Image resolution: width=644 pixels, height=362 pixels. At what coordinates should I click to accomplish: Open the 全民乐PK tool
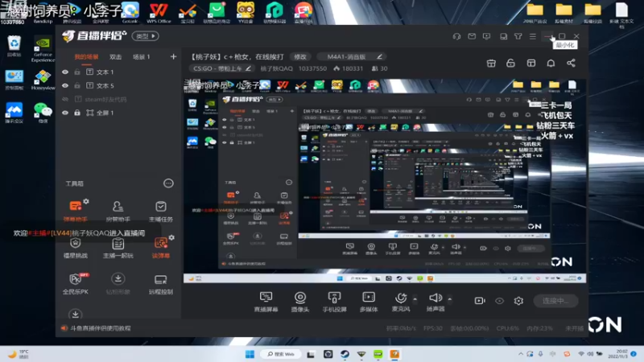coord(75,284)
